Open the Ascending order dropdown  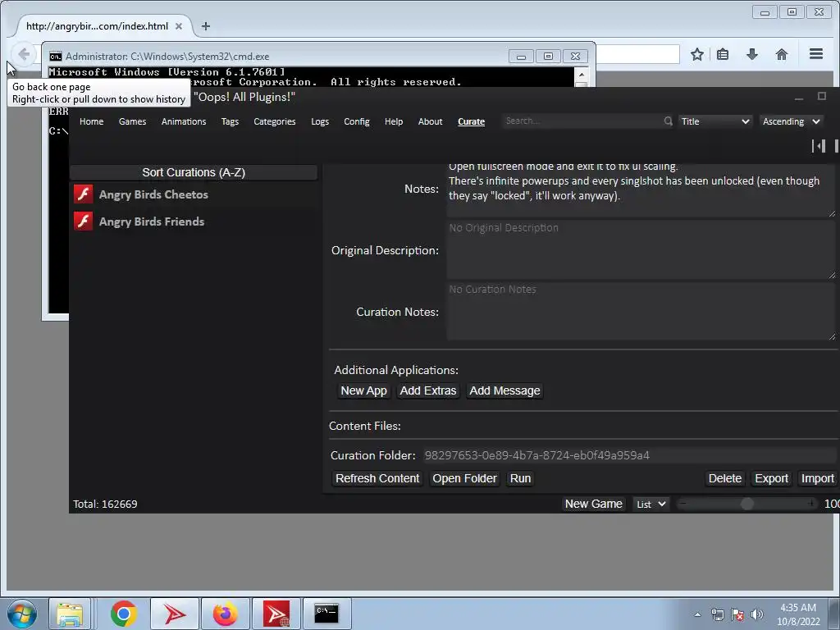pyautogui.click(x=791, y=121)
